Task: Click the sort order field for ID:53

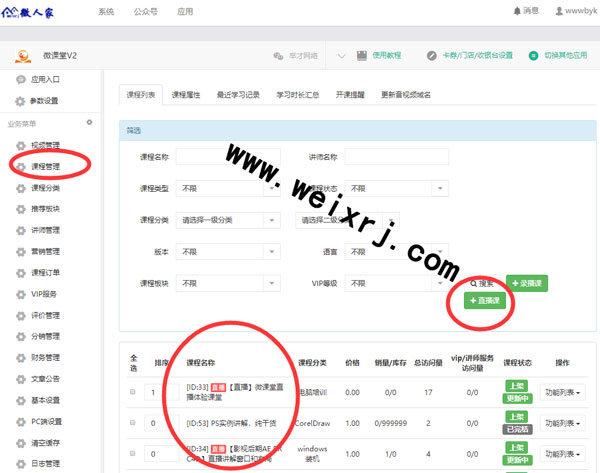Action: (161, 423)
